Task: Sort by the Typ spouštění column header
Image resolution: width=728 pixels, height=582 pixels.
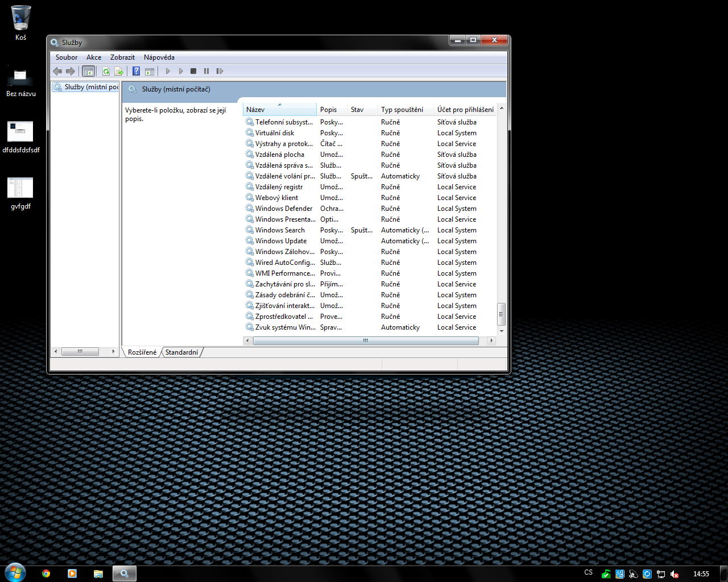Action: pos(406,110)
